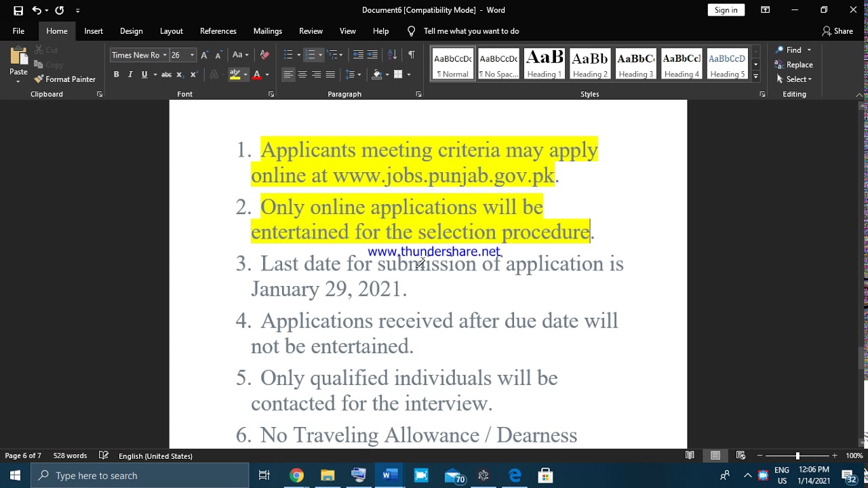Open the Select dropdown in Editing
868x488 pixels.
794,79
